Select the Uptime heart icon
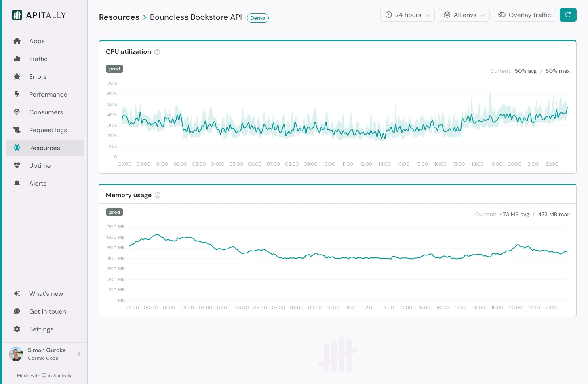 [17, 165]
